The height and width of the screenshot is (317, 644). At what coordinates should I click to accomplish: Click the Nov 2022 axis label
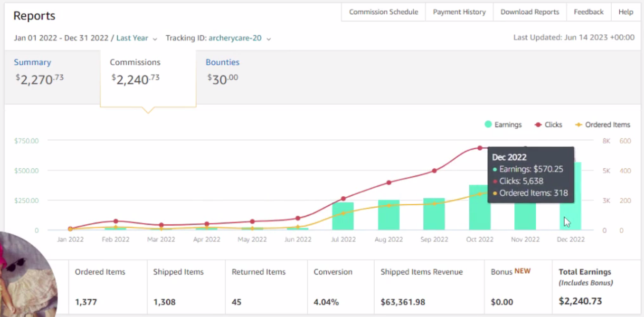coord(525,240)
